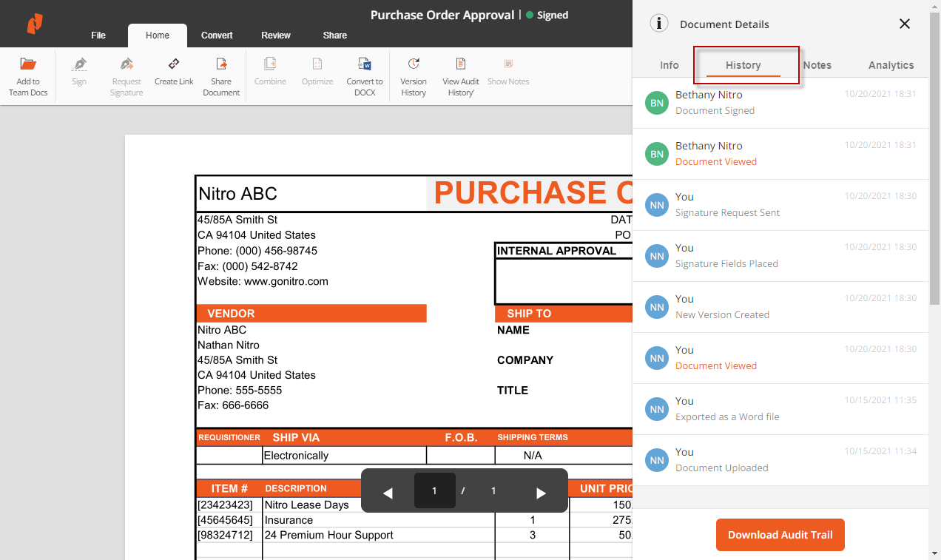Viewport: 941px width, 560px height.
Task: Open Version History from the ribbon
Action: (x=414, y=64)
